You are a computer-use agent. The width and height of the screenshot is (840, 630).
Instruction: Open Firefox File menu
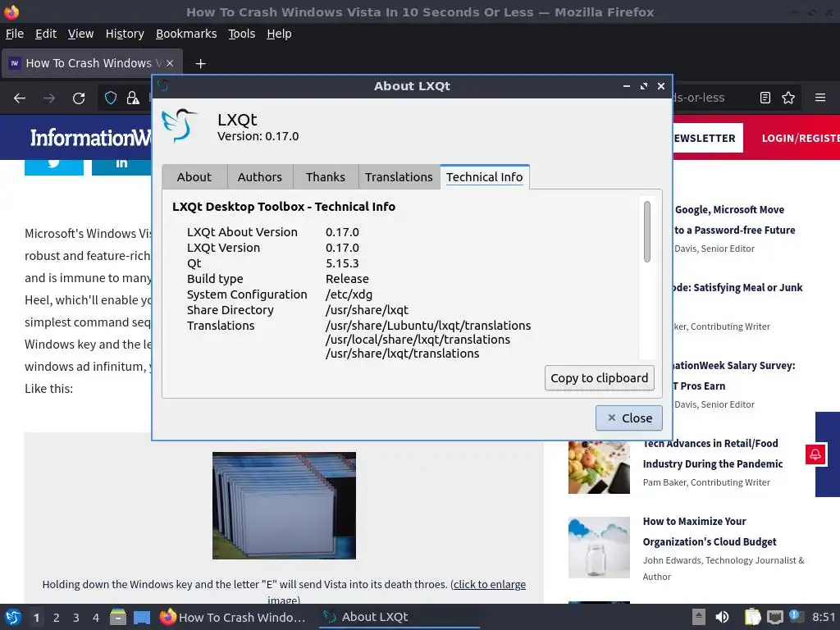[x=15, y=34]
